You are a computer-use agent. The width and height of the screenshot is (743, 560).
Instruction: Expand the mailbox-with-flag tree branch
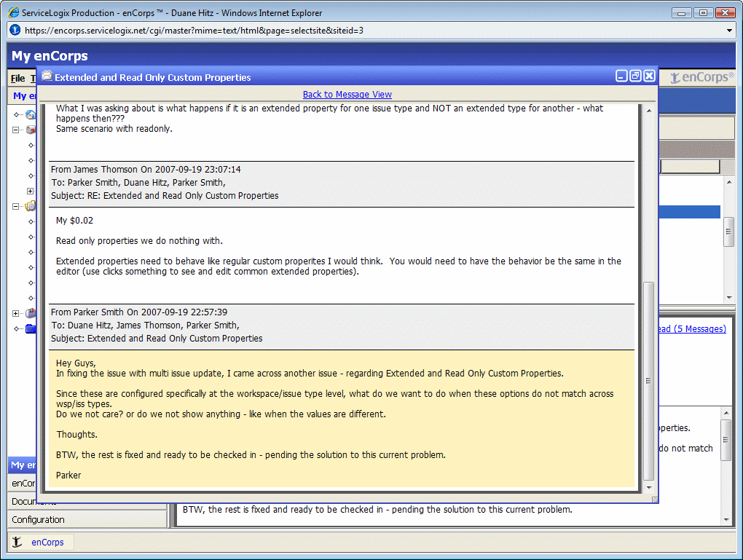coord(15,314)
